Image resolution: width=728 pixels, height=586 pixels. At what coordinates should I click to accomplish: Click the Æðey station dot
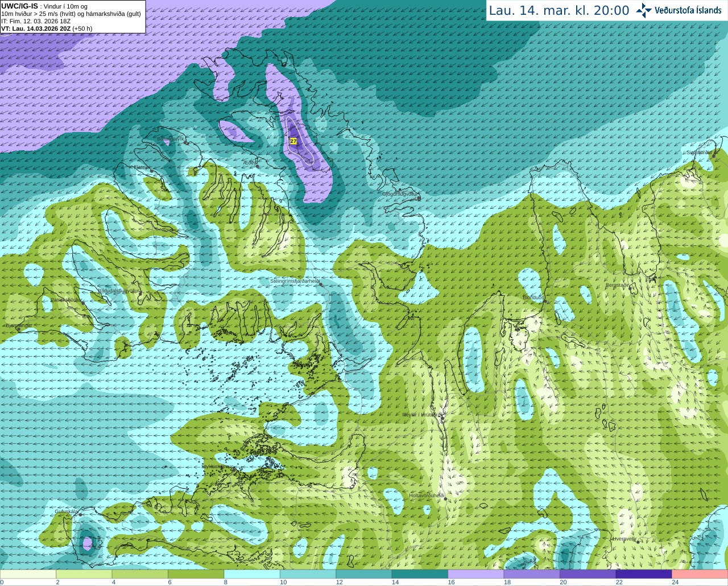(257, 166)
